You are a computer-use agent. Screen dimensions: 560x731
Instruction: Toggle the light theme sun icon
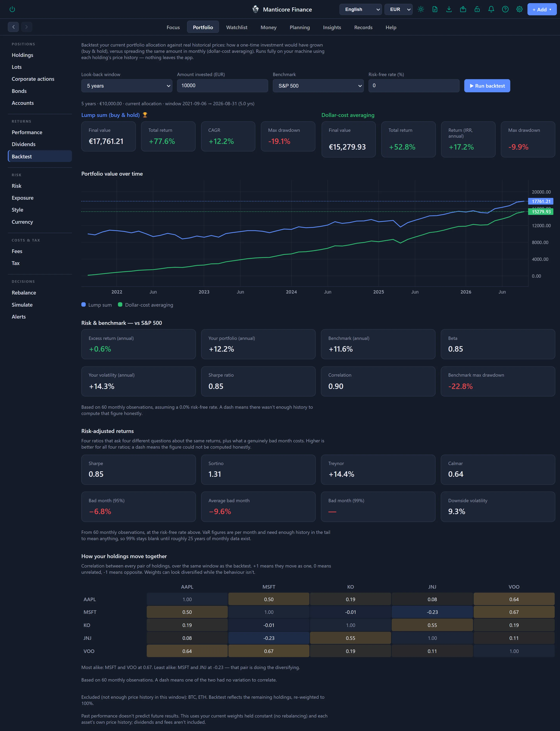421,9
